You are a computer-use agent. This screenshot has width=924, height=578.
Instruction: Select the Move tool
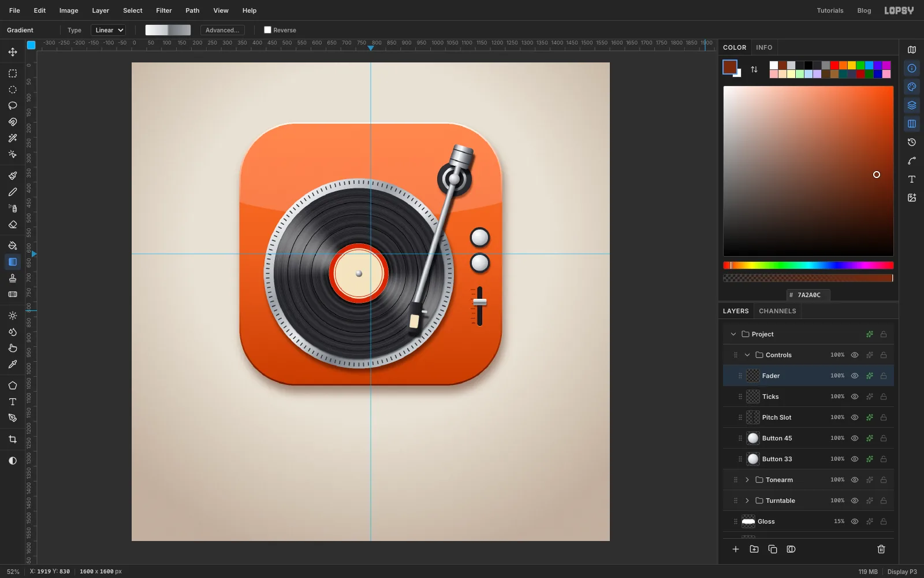click(13, 52)
